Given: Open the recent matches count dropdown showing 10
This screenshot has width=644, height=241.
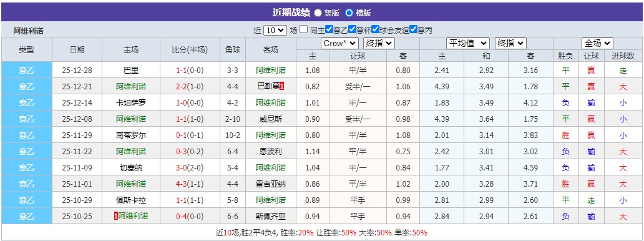Looking at the screenshot, I should pyautogui.click(x=275, y=30).
